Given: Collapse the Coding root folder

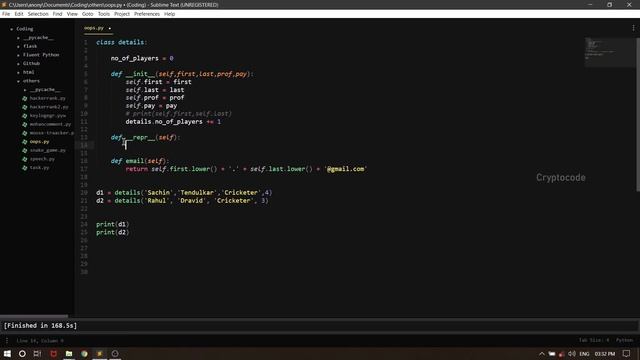Looking at the screenshot, I should 12,29.
